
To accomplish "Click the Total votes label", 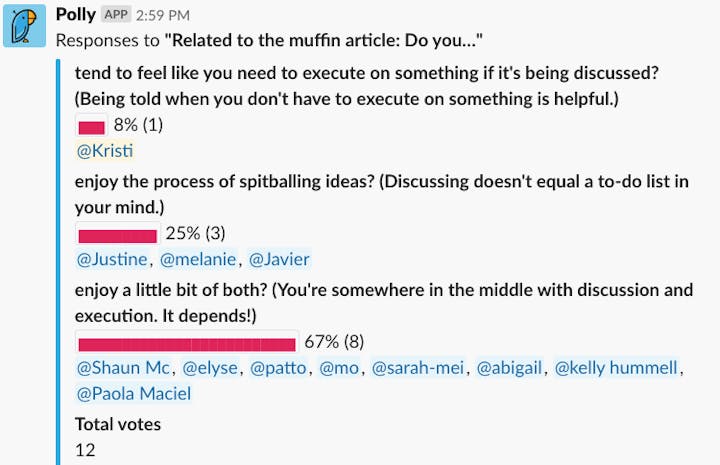I will [118, 424].
